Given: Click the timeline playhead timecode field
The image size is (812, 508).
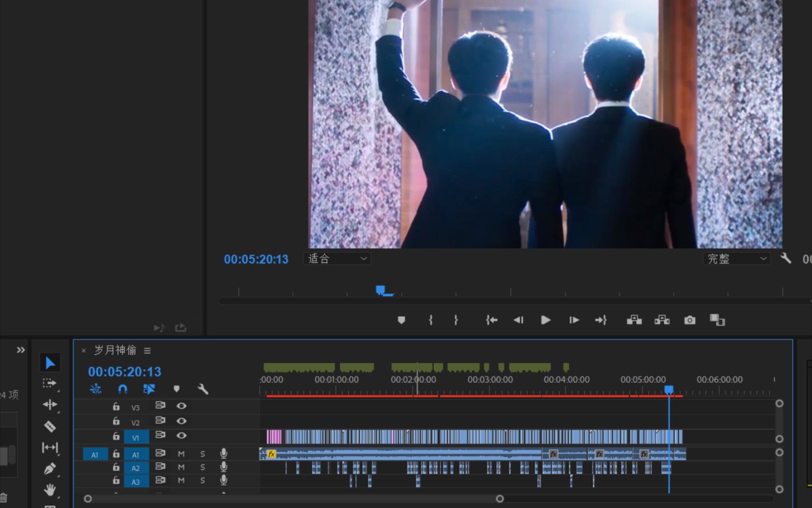Looking at the screenshot, I should point(125,372).
